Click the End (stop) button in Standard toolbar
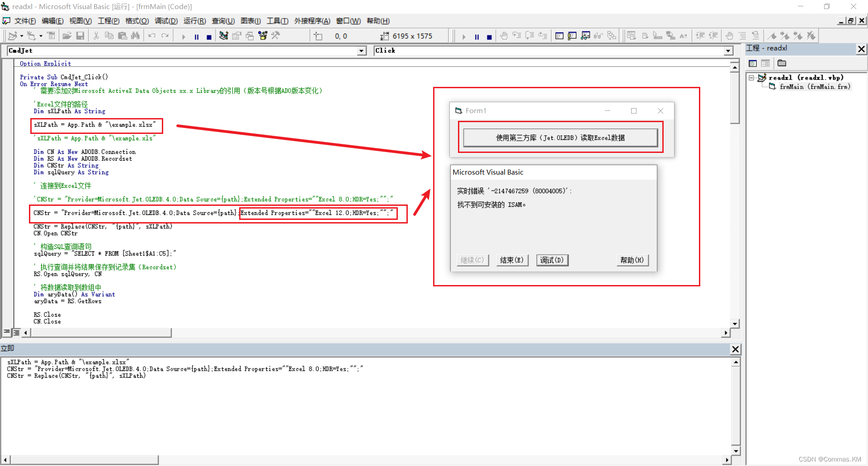 tap(209, 37)
